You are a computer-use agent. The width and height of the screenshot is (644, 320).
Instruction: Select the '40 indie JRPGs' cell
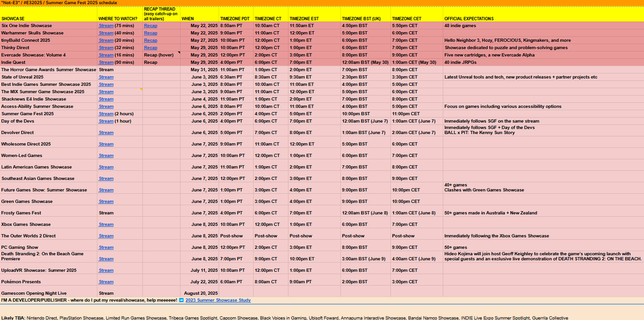pyautogui.click(x=543, y=62)
